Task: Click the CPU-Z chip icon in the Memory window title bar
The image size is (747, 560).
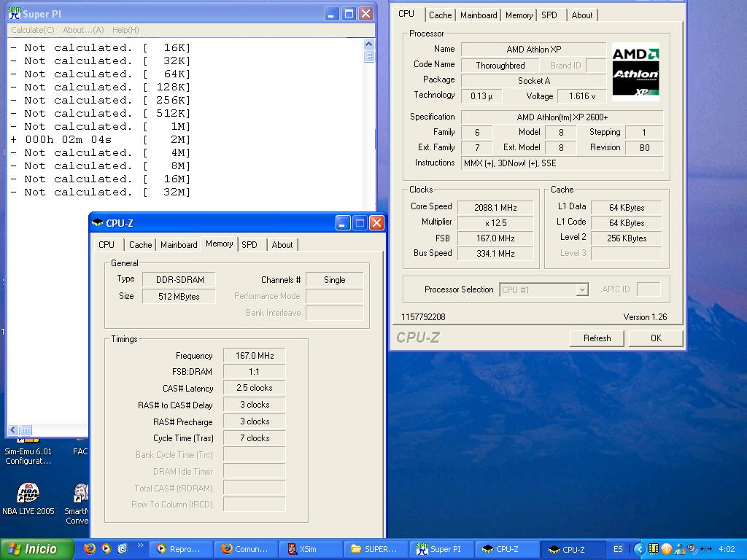Action: coord(98,223)
